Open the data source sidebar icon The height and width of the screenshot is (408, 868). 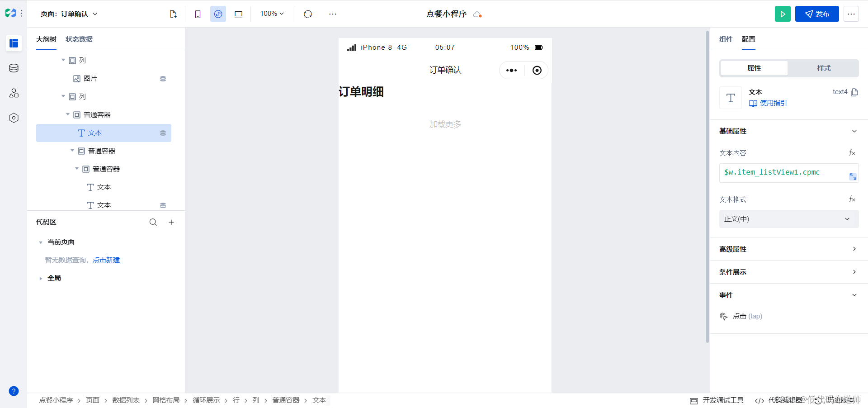14,68
